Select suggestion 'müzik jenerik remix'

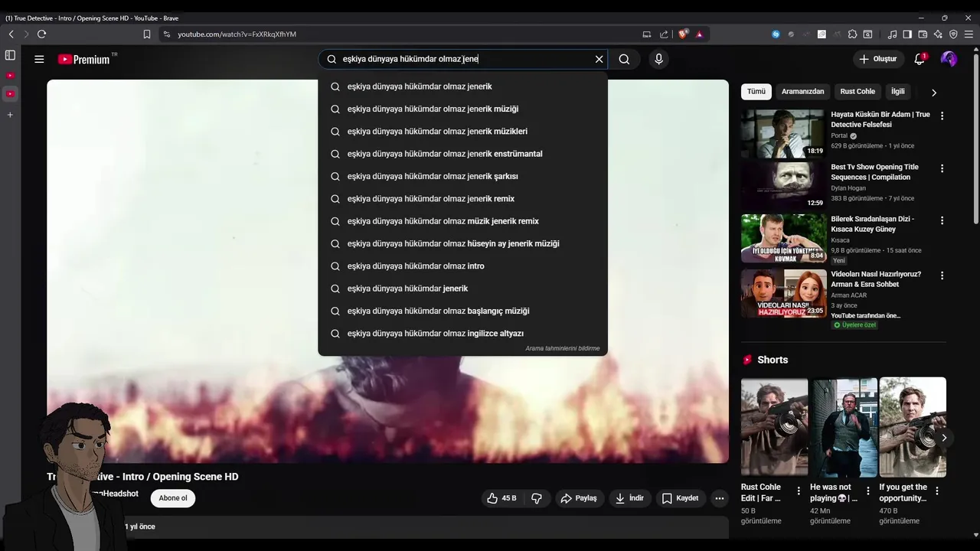pyautogui.click(x=462, y=221)
